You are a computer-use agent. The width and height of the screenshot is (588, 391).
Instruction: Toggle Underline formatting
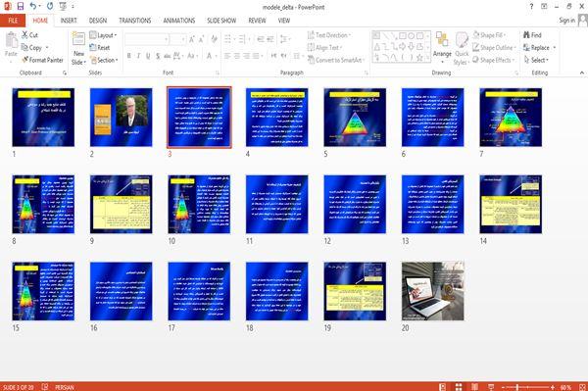click(148, 56)
